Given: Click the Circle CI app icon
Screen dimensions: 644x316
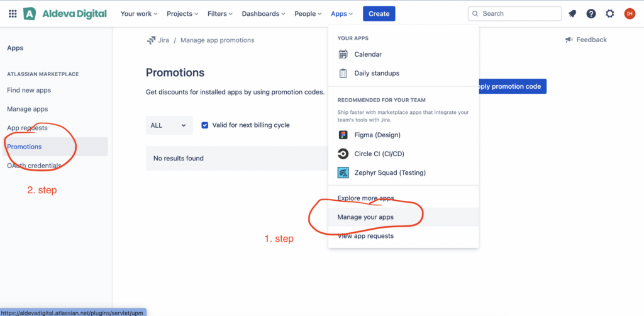Looking at the screenshot, I should click(x=343, y=154).
